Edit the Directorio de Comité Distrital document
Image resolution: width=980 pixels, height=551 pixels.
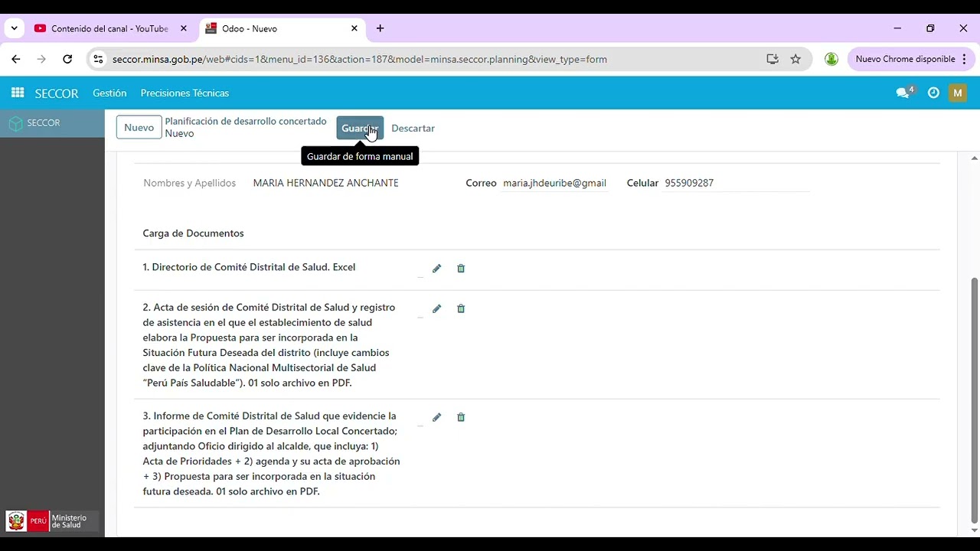436,269
